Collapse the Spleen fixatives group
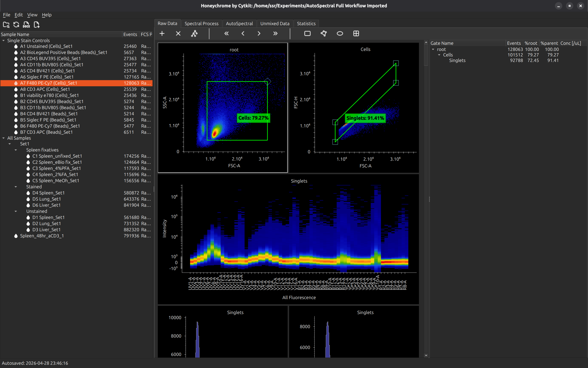This screenshot has height=368, width=588. [16, 150]
